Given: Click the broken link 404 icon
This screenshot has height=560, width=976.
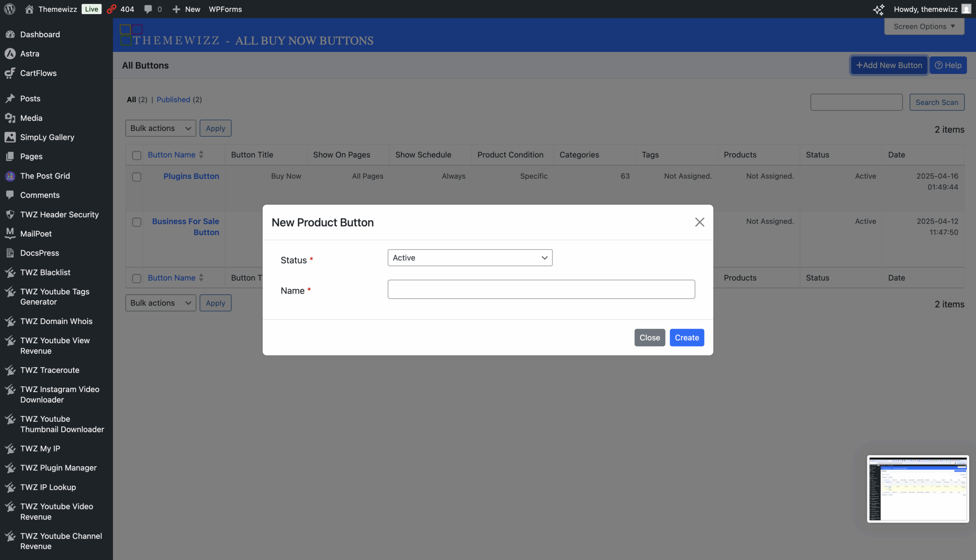Looking at the screenshot, I should coord(112,9).
